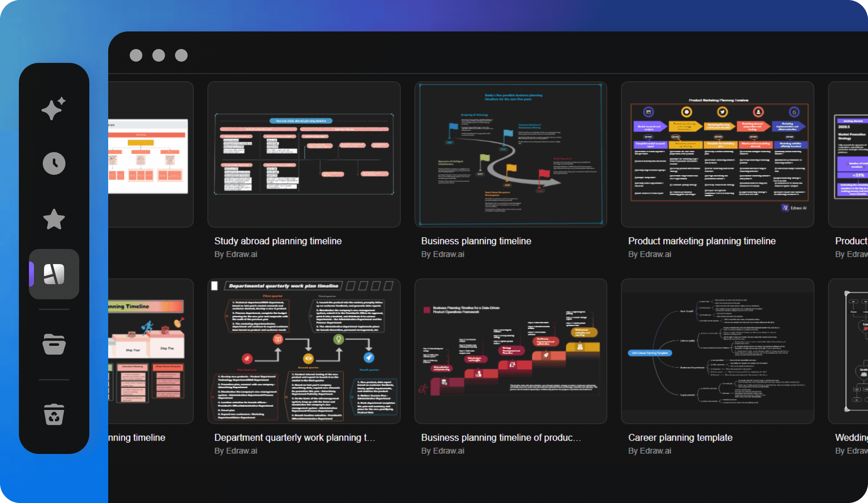Open the cut-off 'nning timeline' staircase thumbnail
868x503 pixels.
tap(151, 351)
